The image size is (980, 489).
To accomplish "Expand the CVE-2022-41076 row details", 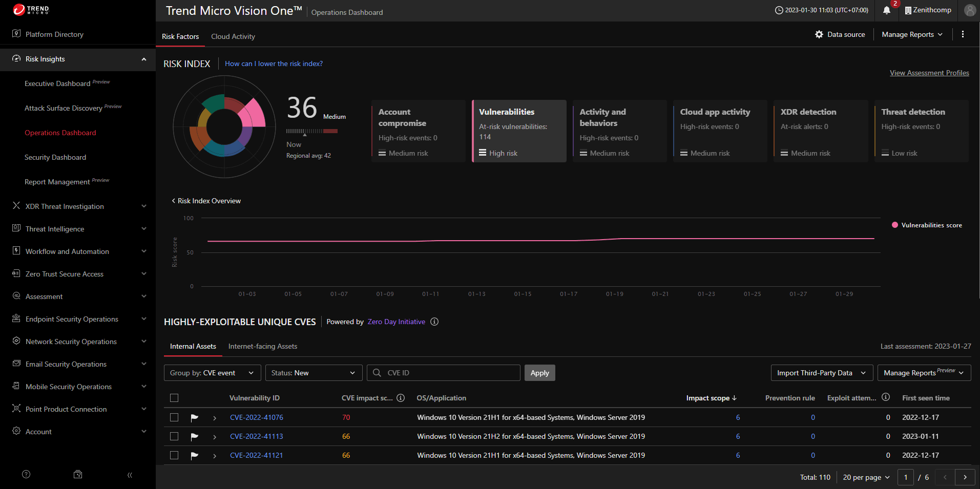I will 215,418.
